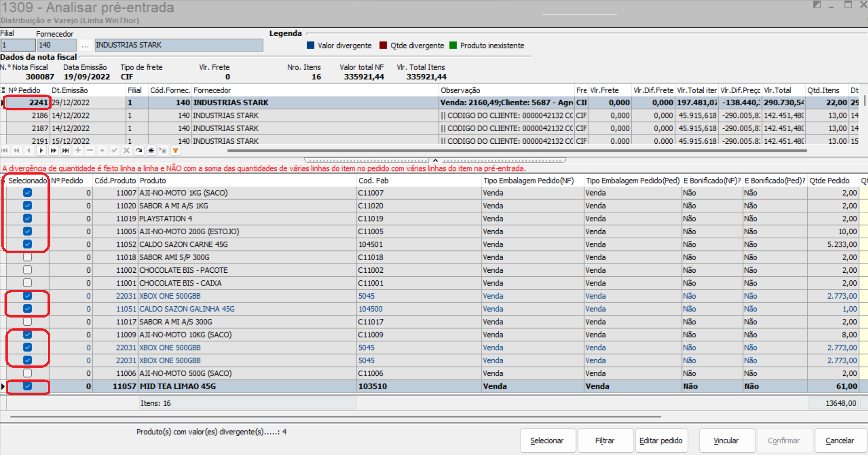The height and width of the screenshot is (455, 868).
Task: Click the Dt.Emissão column header
Action: pyautogui.click(x=88, y=90)
